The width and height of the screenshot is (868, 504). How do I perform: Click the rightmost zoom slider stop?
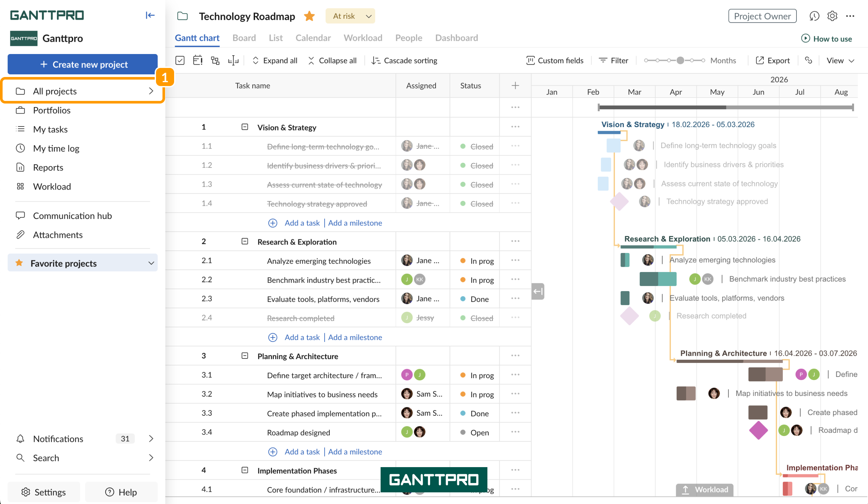coord(703,60)
